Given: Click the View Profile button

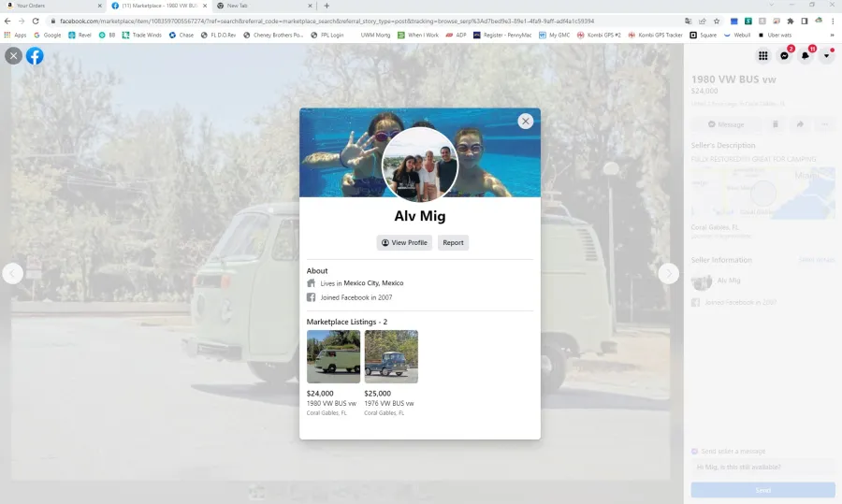Looking at the screenshot, I should (404, 242).
